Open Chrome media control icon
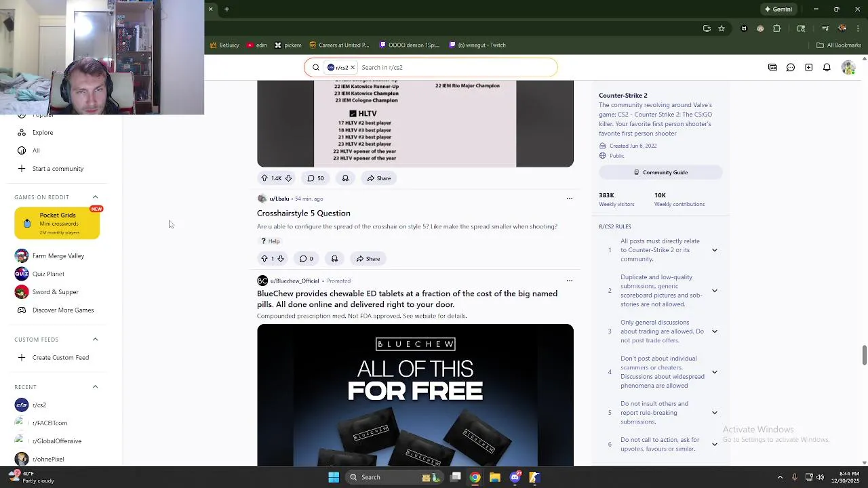The height and width of the screenshot is (488, 868). pyautogui.click(x=825, y=28)
